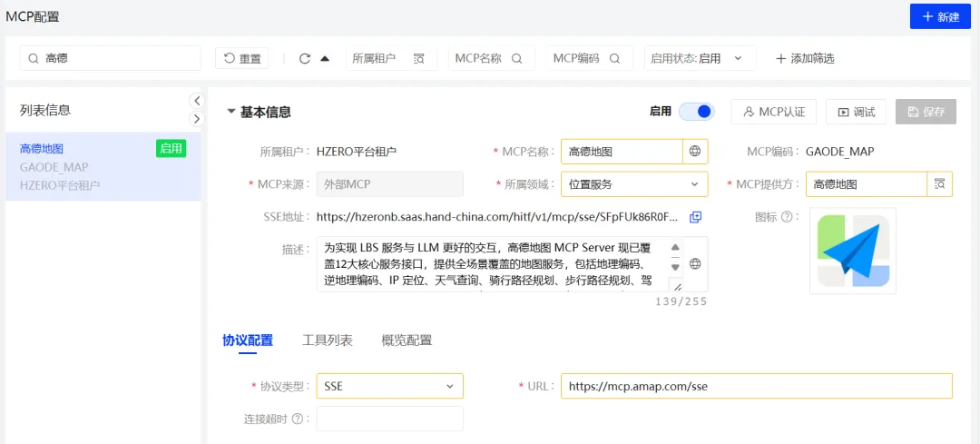The image size is (980, 444).
Task: Collapse list panel with left chevron
Action: click(196, 100)
